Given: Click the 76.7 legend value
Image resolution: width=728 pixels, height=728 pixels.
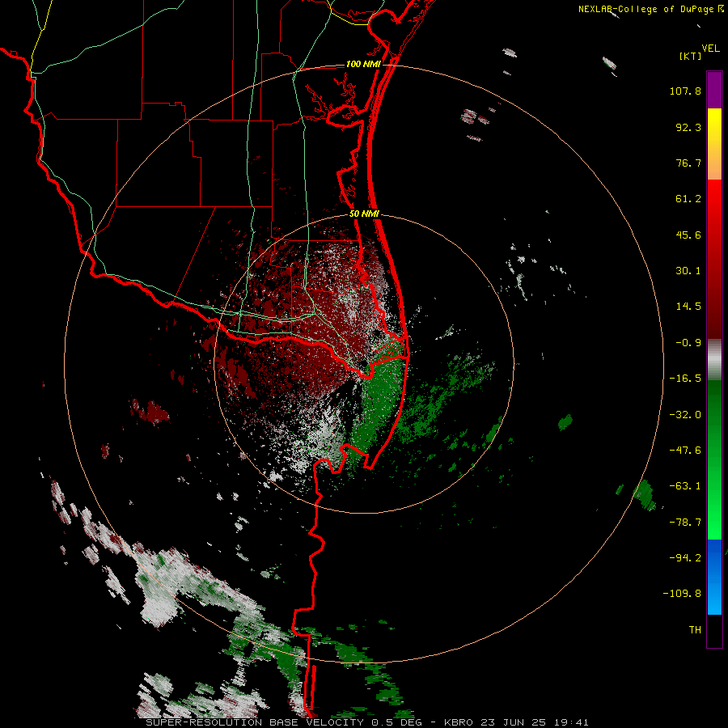Looking at the screenshot, I should click(688, 163).
